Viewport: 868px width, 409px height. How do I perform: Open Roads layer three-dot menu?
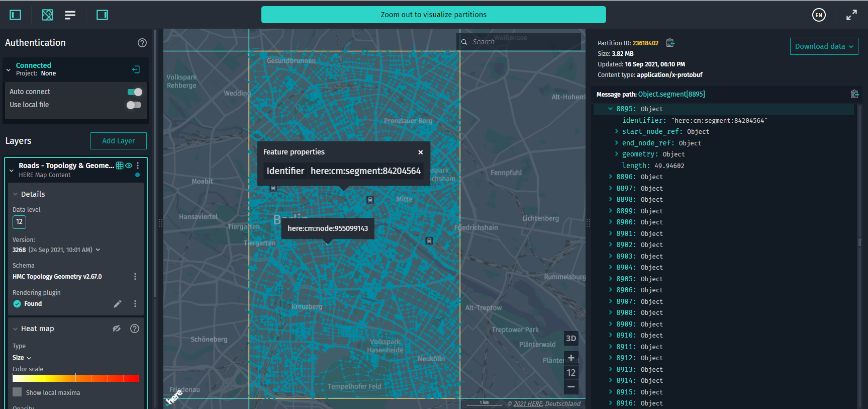(138, 166)
